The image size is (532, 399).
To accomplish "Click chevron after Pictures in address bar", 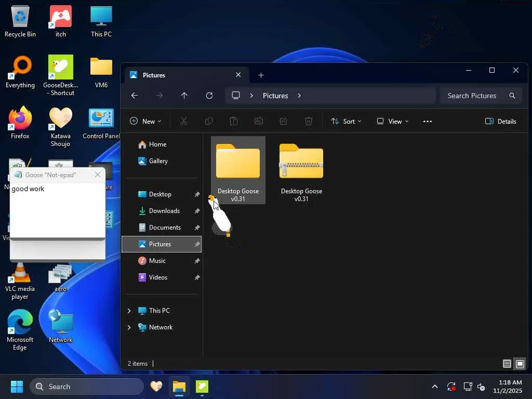I will [299, 96].
